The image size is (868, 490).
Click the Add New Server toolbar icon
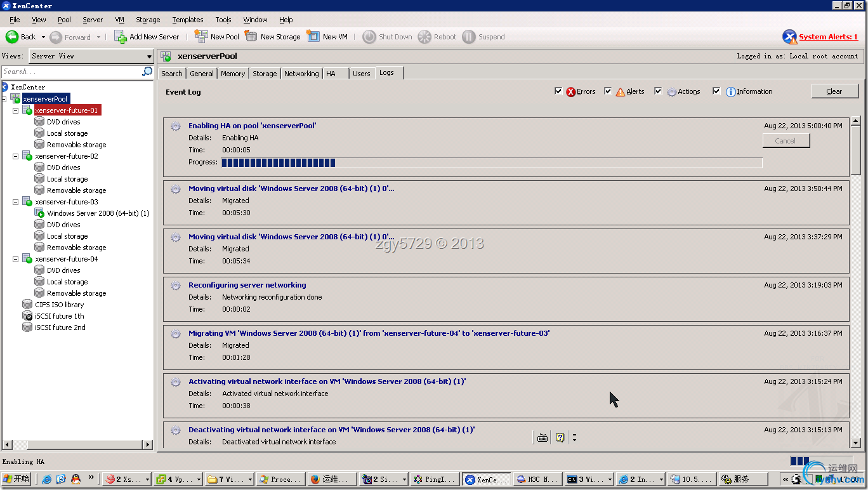click(121, 37)
